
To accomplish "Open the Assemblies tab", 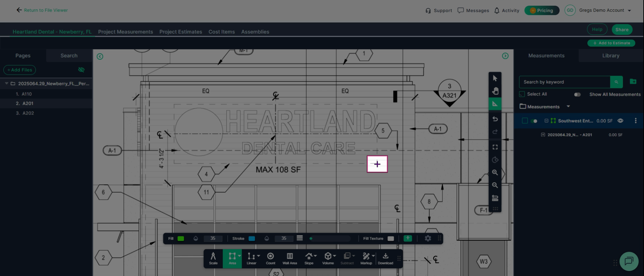I will pos(255,32).
